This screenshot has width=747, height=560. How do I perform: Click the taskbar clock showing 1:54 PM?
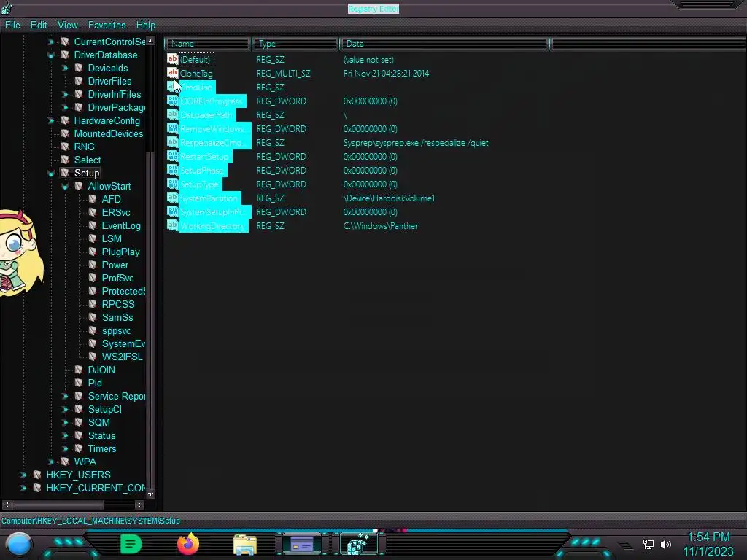click(708, 537)
